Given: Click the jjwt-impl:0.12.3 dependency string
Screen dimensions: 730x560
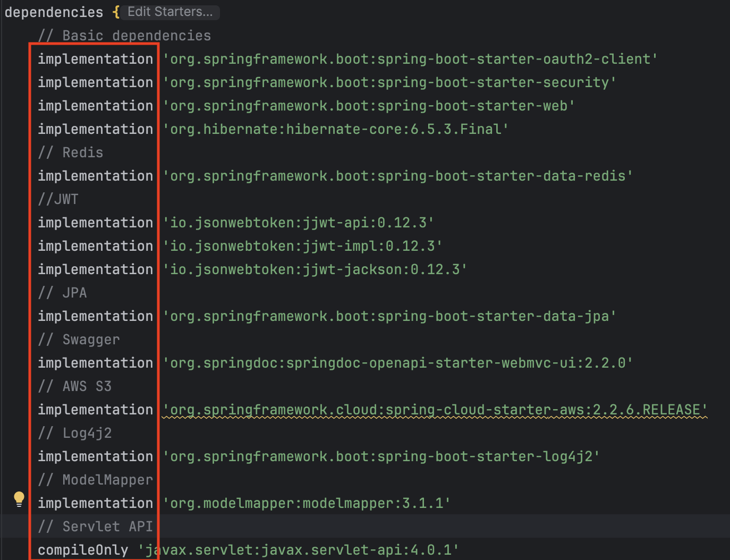Looking at the screenshot, I should click(302, 246).
